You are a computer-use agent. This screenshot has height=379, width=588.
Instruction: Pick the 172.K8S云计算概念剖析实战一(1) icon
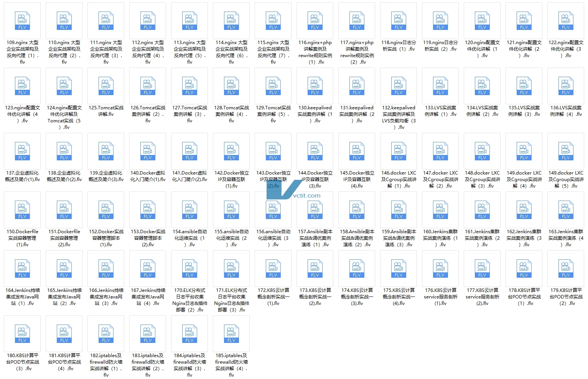(x=273, y=269)
